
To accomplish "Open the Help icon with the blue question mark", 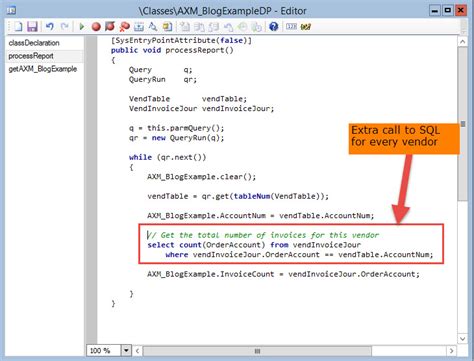I will (x=274, y=26).
